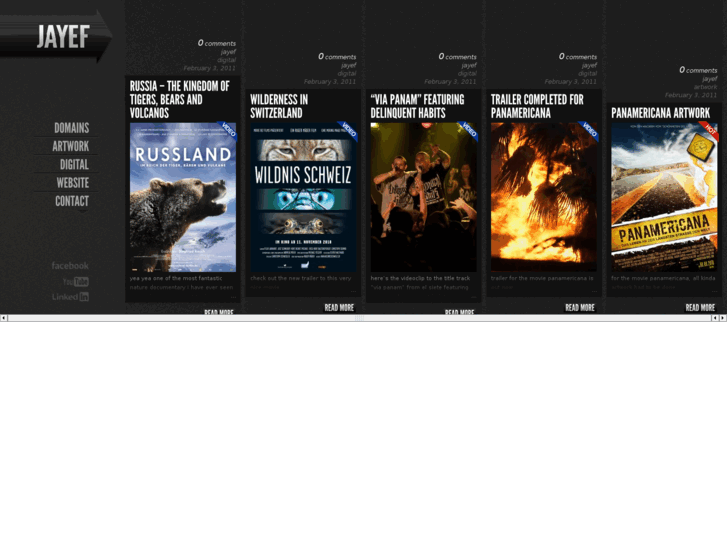Click the VIDEO ribbon on Wildnis Schweiz
The width and height of the screenshot is (727, 545).
click(349, 130)
